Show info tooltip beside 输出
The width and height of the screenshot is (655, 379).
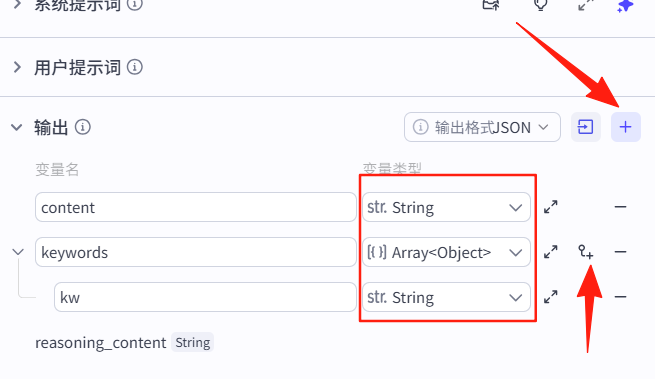click(82, 127)
